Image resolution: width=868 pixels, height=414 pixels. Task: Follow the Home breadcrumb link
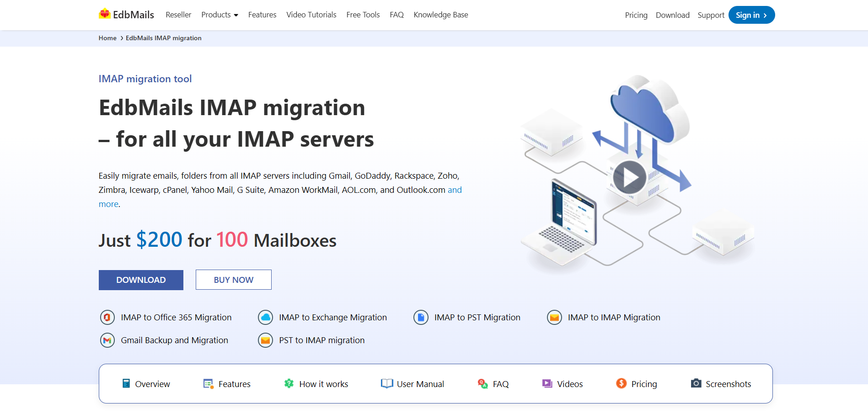tap(107, 38)
